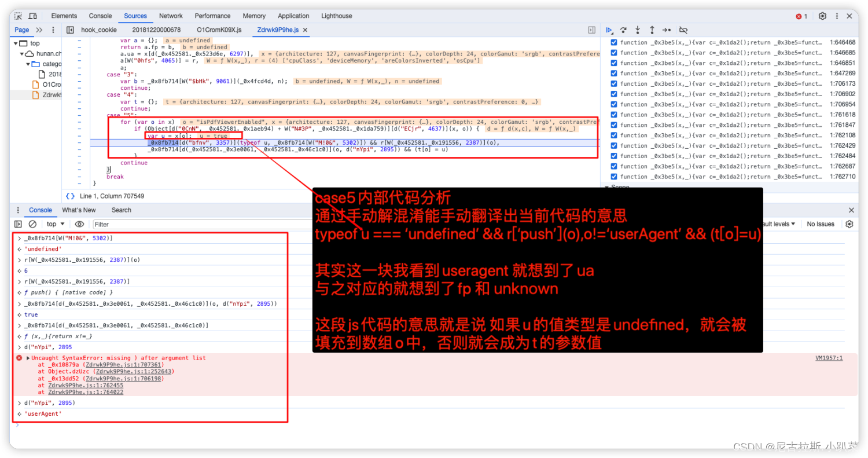868x458 pixels.
Task: Resume script execution in the debugger
Action: point(609,30)
